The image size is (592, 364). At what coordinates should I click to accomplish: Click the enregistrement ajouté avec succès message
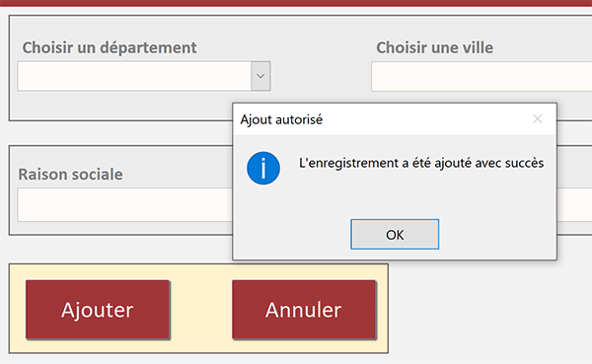pyautogui.click(x=421, y=163)
